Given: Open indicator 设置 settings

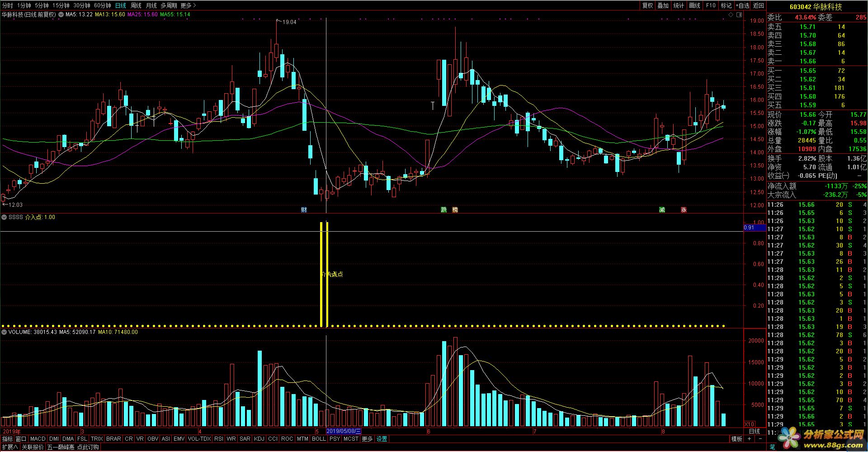Looking at the screenshot, I should tap(382, 439).
